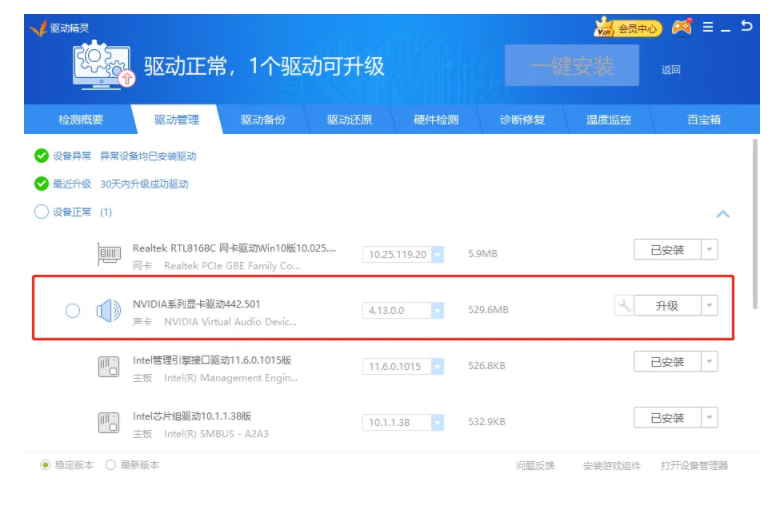Click the 驱动精灵 logo icon

pos(38,28)
